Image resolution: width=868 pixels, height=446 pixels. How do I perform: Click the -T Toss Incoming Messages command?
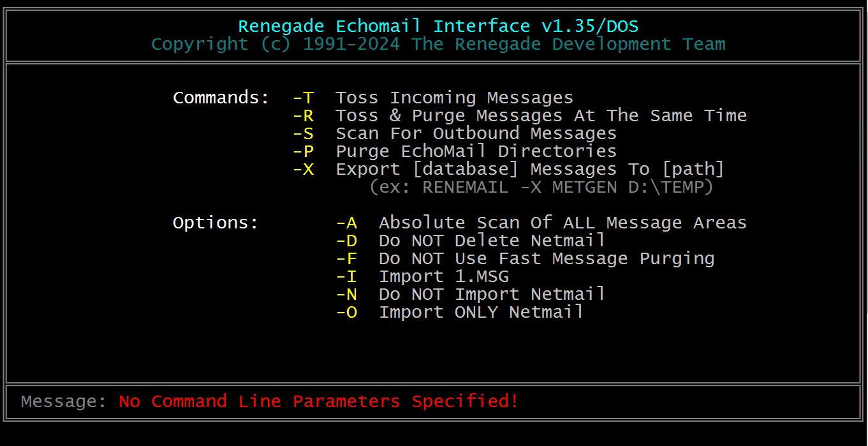(433, 98)
